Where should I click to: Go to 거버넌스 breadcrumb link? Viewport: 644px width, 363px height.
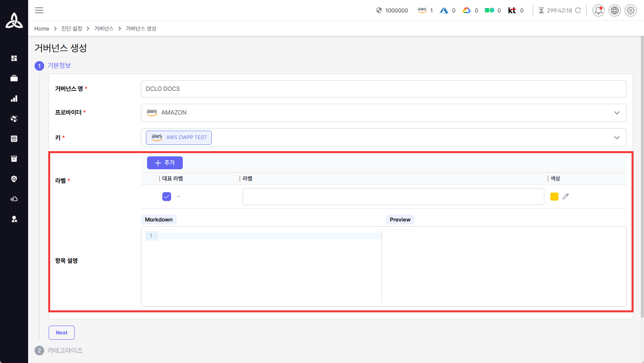(104, 29)
